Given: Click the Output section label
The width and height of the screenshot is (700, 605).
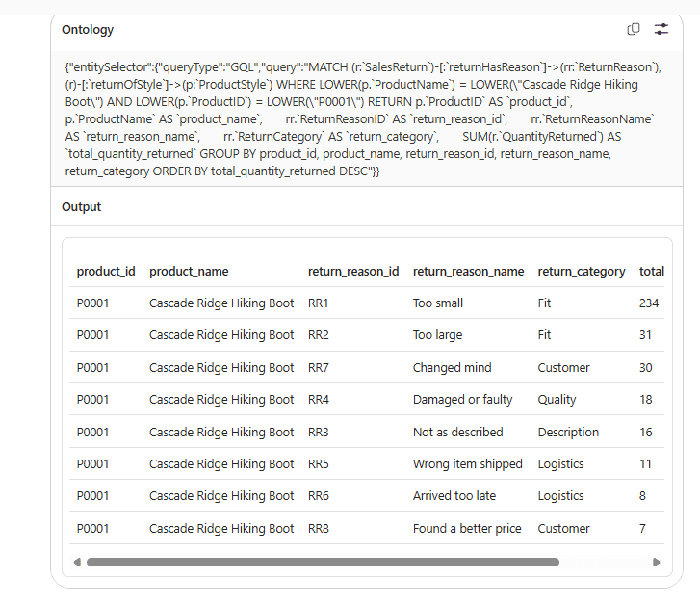Looking at the screenshot, I should (81, 206).
